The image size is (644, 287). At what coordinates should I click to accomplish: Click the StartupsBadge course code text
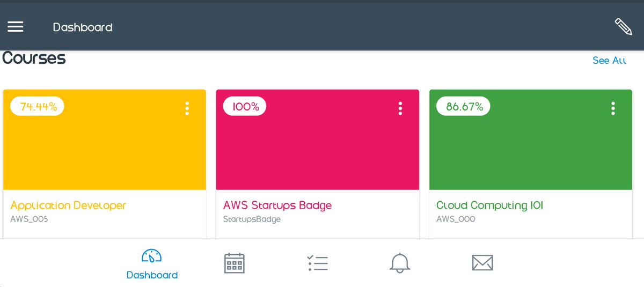(252, 219)
